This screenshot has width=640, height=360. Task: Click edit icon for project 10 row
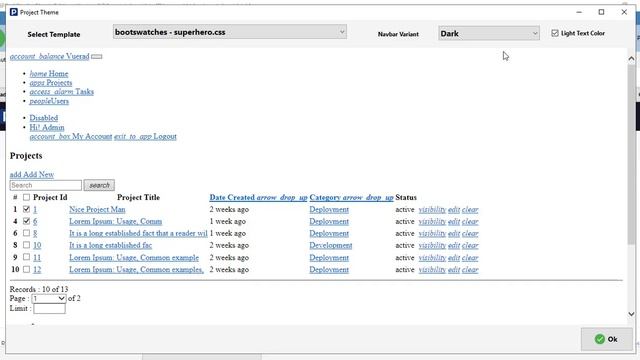click(454, 245)
